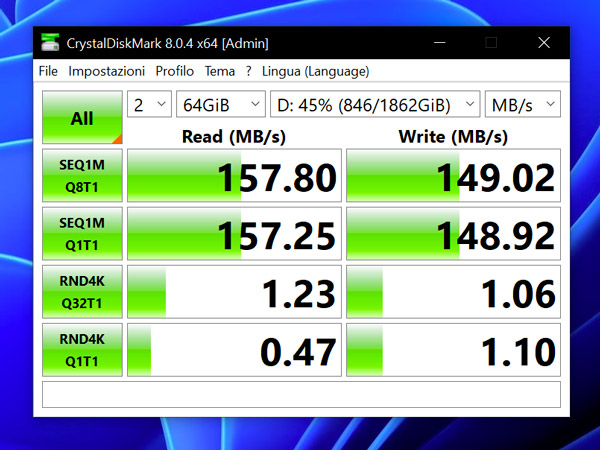
Task: Click the CrystalDiskMark app icon in title bar
Action: (x=50, y=42)
